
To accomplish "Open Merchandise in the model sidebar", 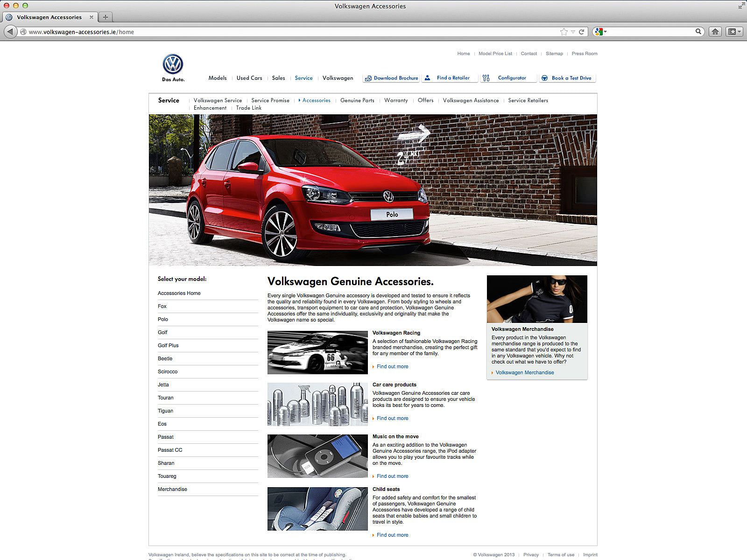I will click(172, 489).
